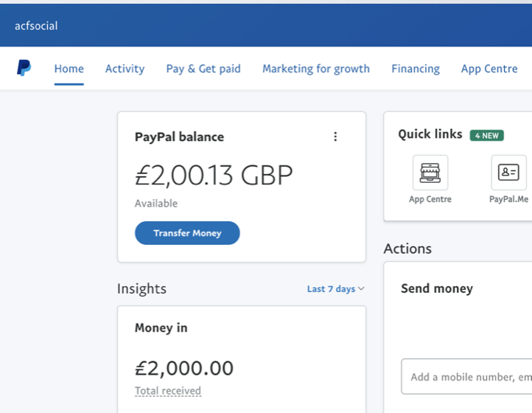Open the PayPal balance three-dot menu
This screenshot has width=532, height=413.
335,136
